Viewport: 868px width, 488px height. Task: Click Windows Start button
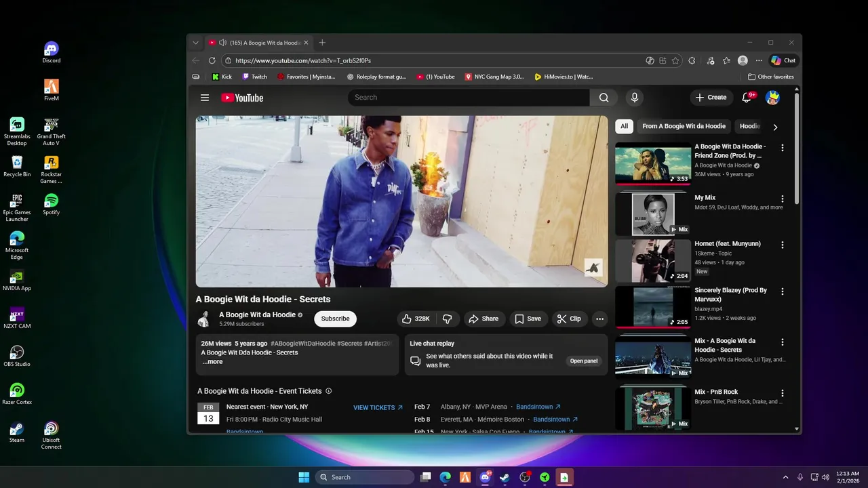[304, 477]
